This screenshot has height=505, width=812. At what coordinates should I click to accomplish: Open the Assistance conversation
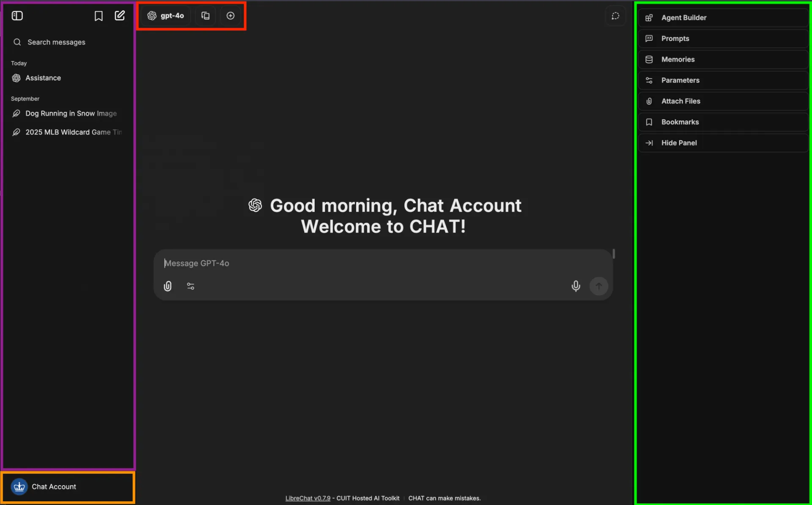[68, 78]
